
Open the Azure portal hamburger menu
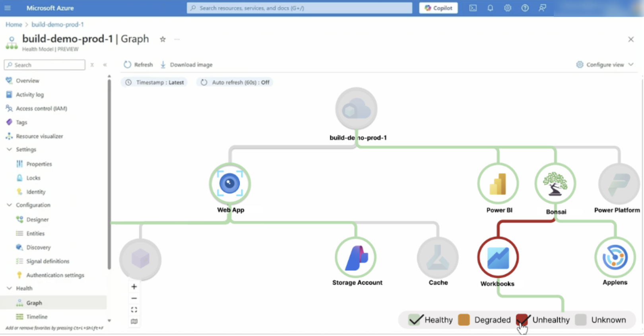(8, 8)
